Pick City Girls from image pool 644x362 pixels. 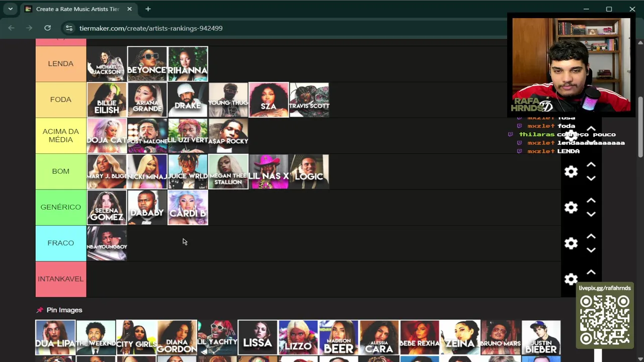pyautogui.click(x=136, y=337)
